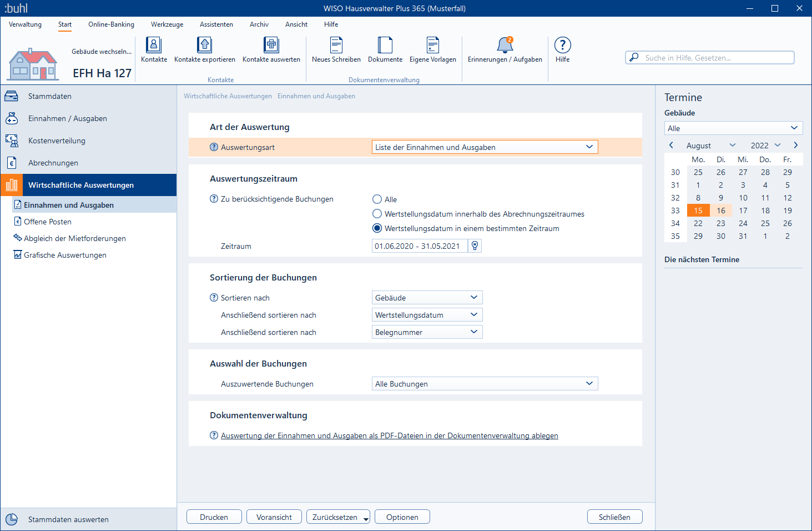Open the Wertstellungsdatum sort dropdown
The image size is (812, 531).
tap(427, 315)
